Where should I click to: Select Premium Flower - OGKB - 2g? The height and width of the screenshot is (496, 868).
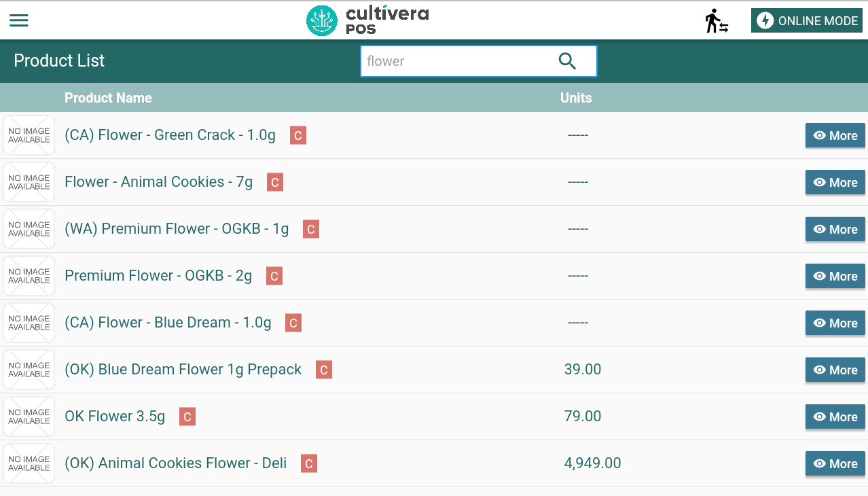click(158, 276)
